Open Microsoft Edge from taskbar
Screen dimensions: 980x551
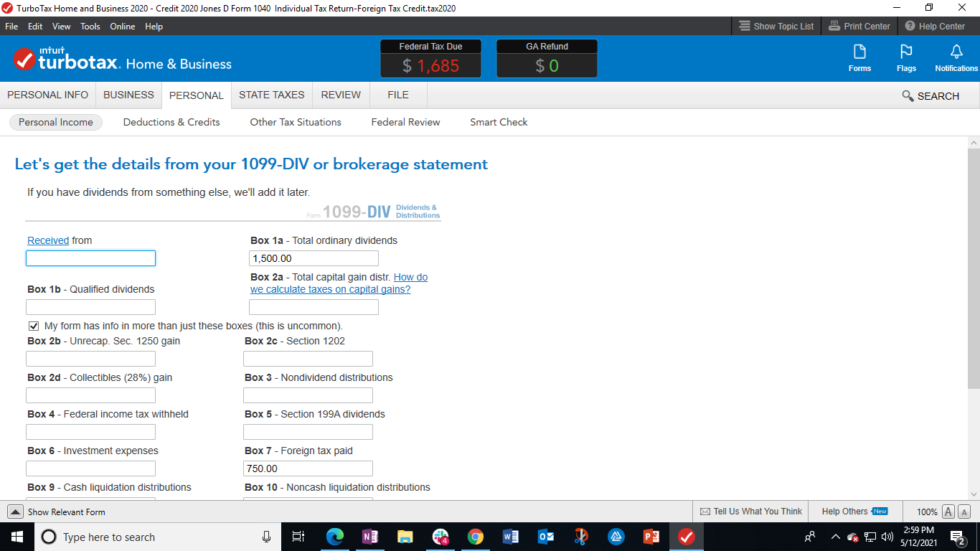335,537
